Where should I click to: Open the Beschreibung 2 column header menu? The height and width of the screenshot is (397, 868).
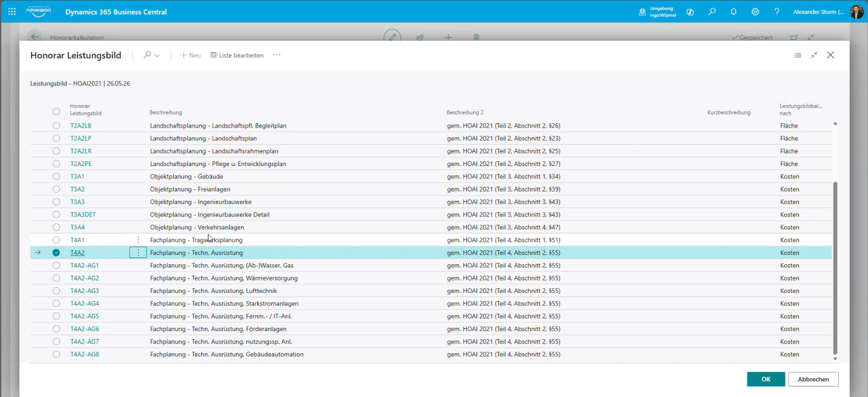(x=465, y=112)
